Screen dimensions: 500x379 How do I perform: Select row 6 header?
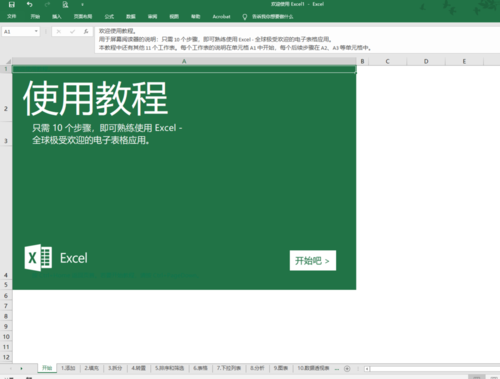click(x=6, y=295)
